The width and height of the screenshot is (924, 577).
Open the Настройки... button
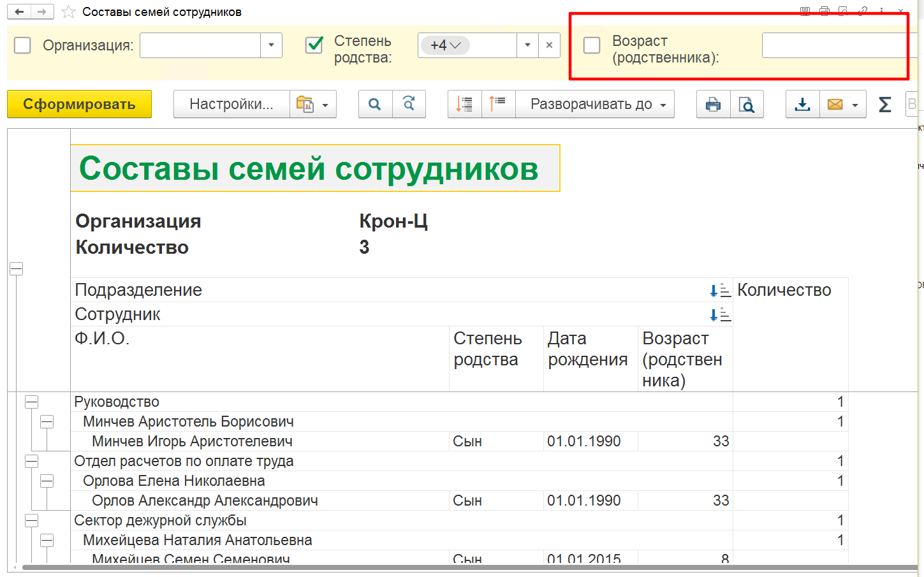tap(231, 105)
